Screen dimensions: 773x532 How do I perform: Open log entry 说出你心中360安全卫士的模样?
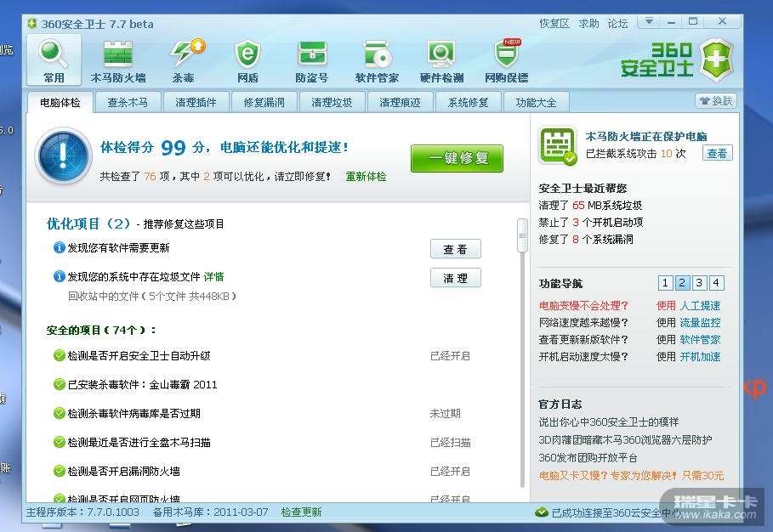609,422
